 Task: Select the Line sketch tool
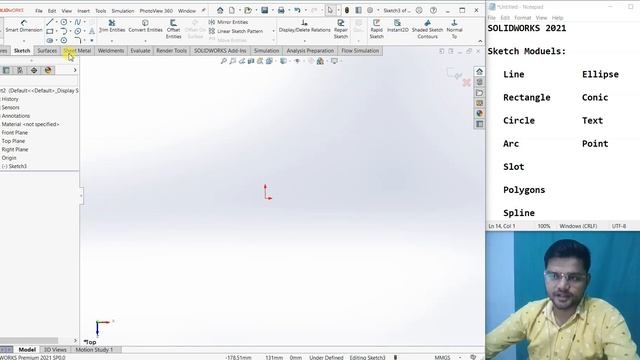50,22
